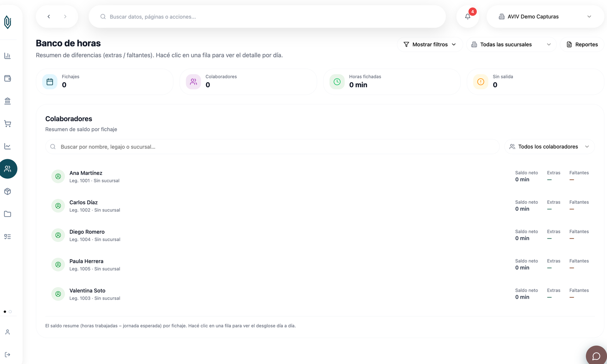Image resolution: width=607 pixels, height=364 pixels.
Task: Open the wallet sidebar icon
Action: (x=8, y=78)
